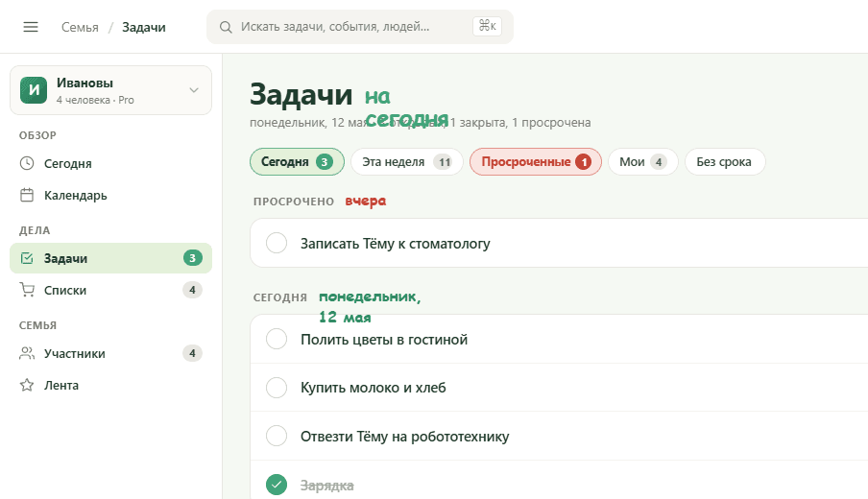
Task: Uncheck the completed Зарядка task
Action: (277, 485)
